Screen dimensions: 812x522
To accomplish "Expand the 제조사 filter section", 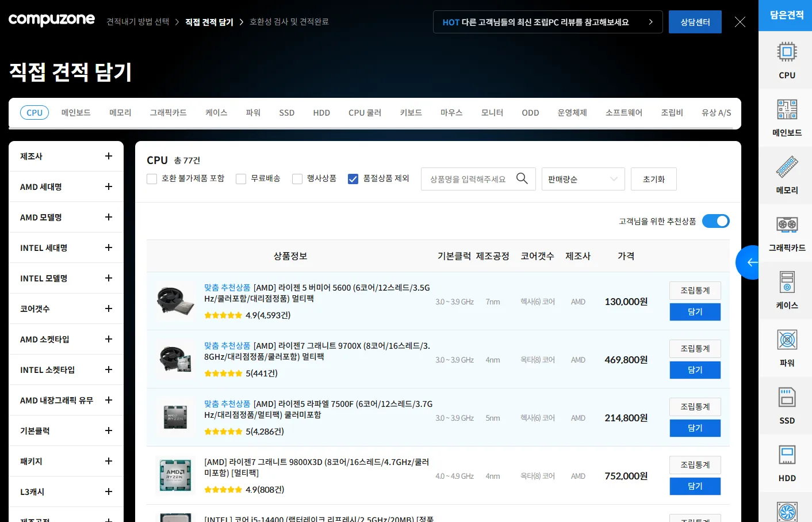I will 65,155.
